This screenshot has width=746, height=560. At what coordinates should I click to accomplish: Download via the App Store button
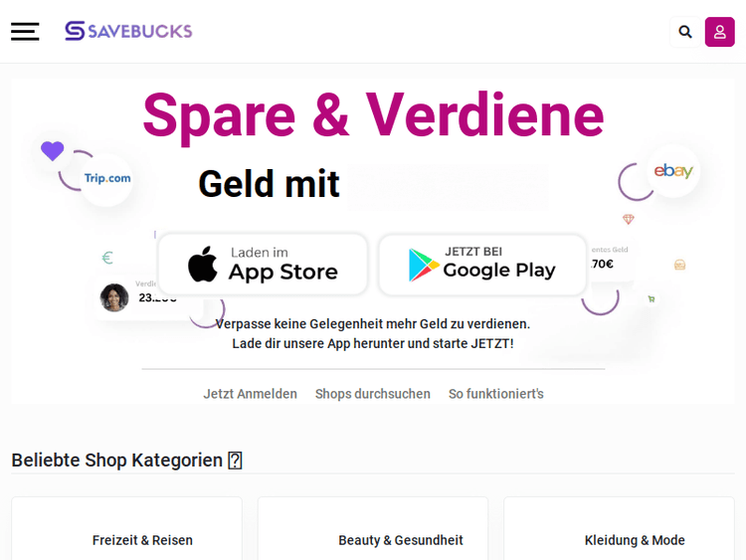point(263,265)
